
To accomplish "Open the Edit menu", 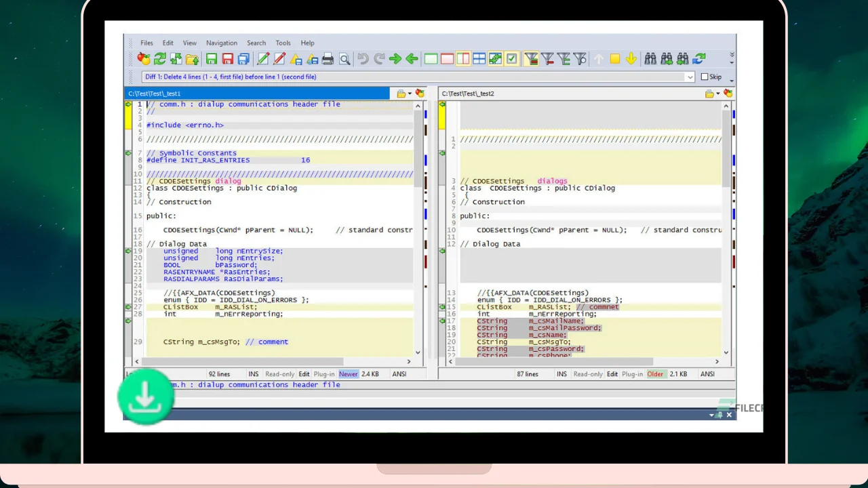I will click(x=168, y=43).
